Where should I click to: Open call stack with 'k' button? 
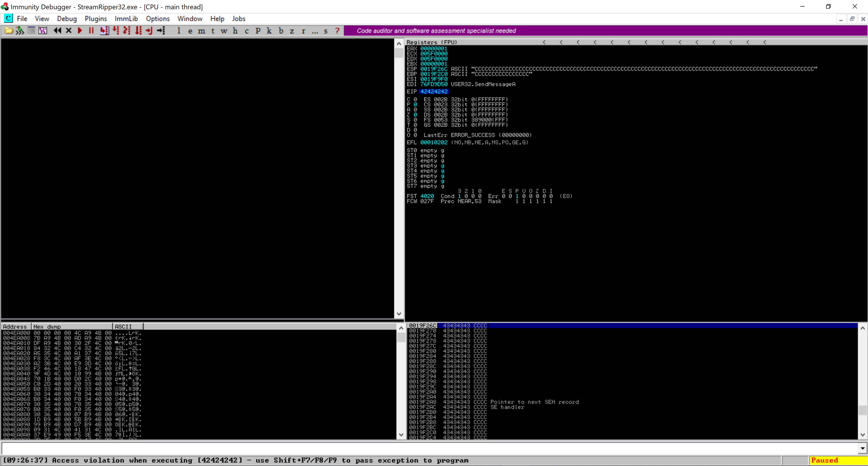(269, 31)
